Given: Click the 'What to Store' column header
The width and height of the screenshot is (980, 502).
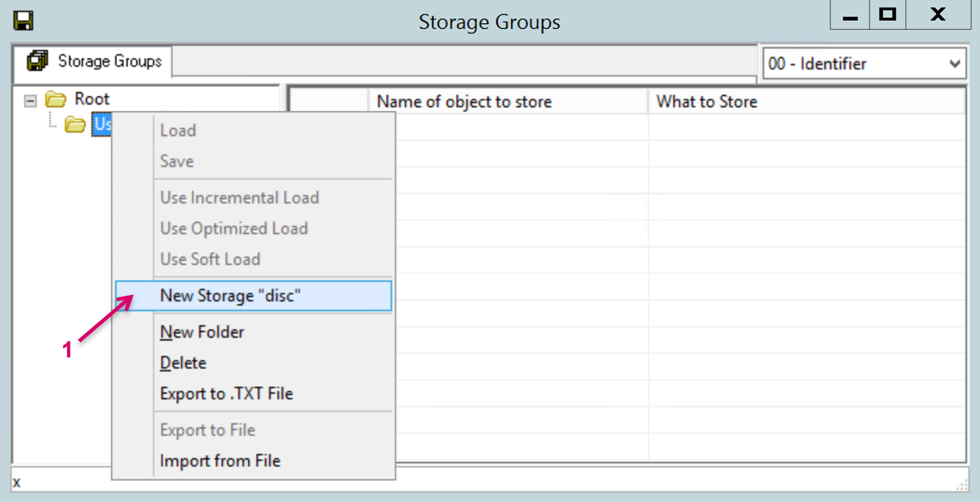Looking at the screenshot, I should [707, 101].
